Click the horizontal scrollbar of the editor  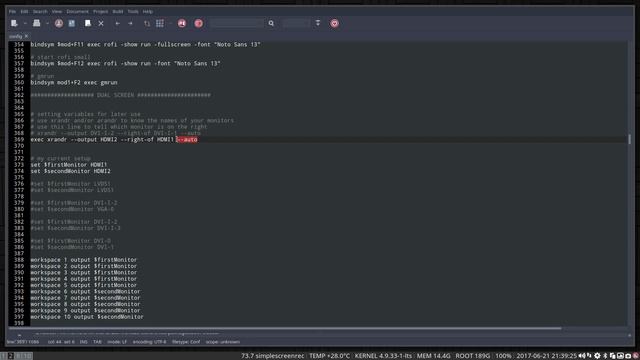[x=286, y=329]
